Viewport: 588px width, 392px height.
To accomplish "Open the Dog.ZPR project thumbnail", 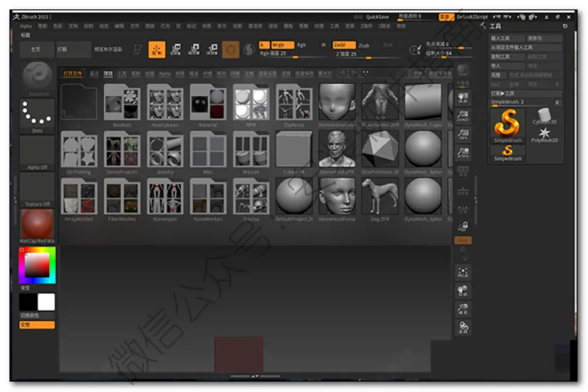I will tap(380, 200).
